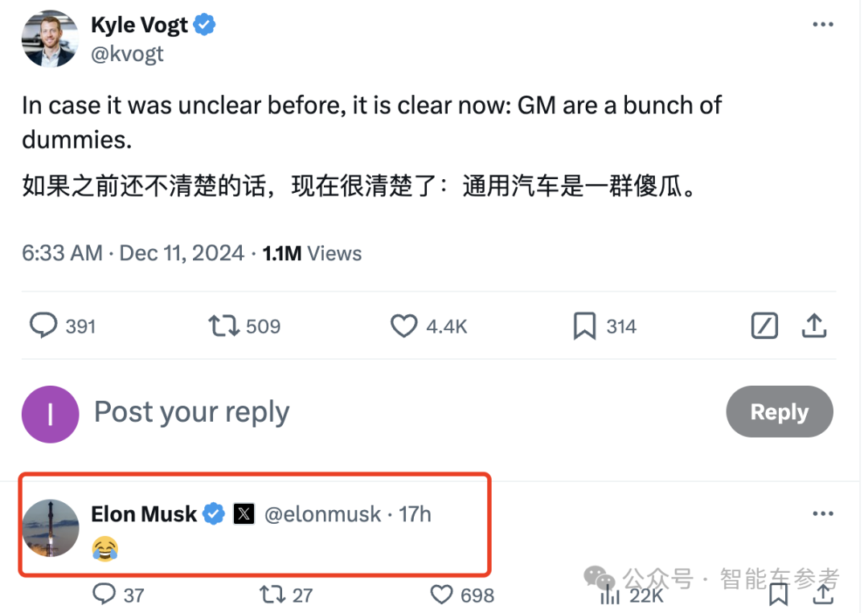Click the gray Reply button
This screenshot has width=868, height=613.
pos(779,412)
